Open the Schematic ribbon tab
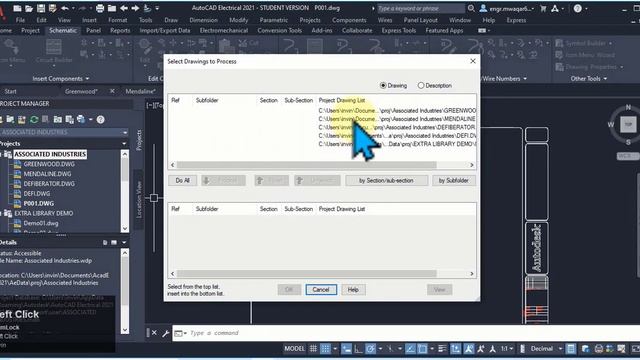 pos(63,31)
